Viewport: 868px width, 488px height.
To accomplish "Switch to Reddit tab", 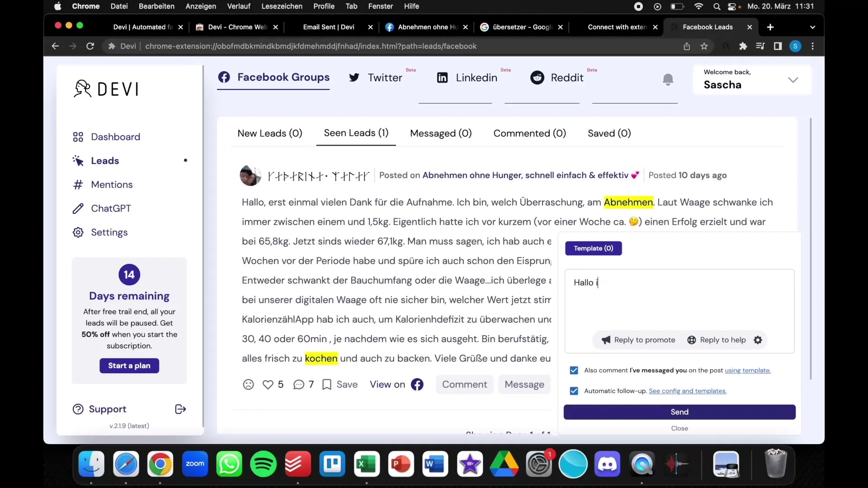I will point(557,78).
